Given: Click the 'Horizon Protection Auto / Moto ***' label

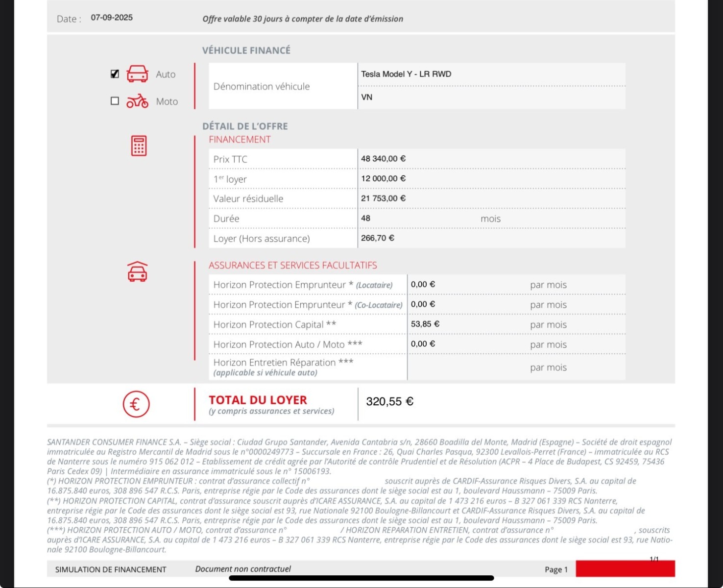Looking at the screenshot, I should (288, 344).
